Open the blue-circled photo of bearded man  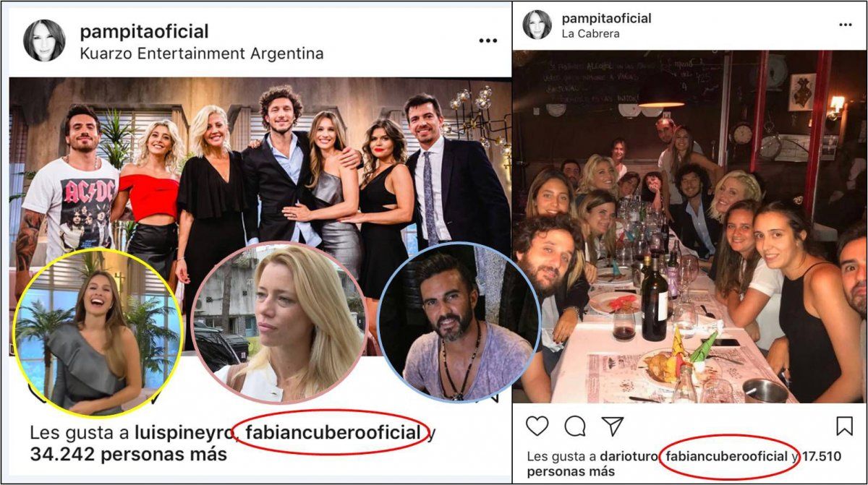pos(457,322)
